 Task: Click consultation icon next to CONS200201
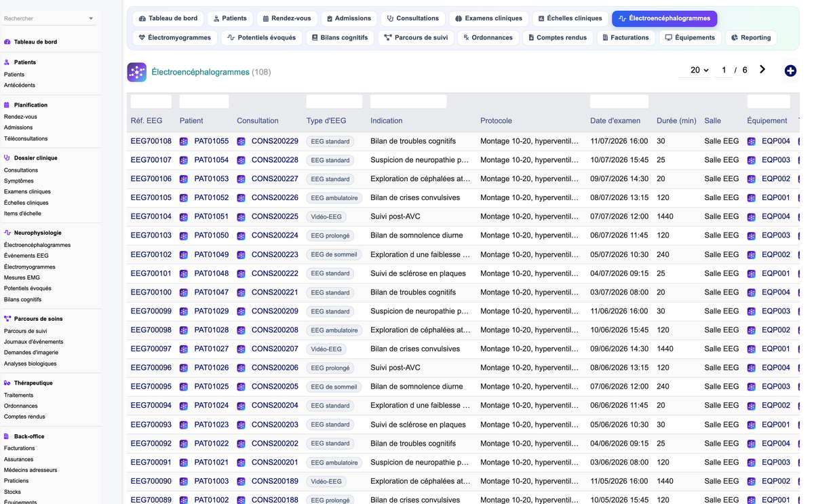[241, 463]
